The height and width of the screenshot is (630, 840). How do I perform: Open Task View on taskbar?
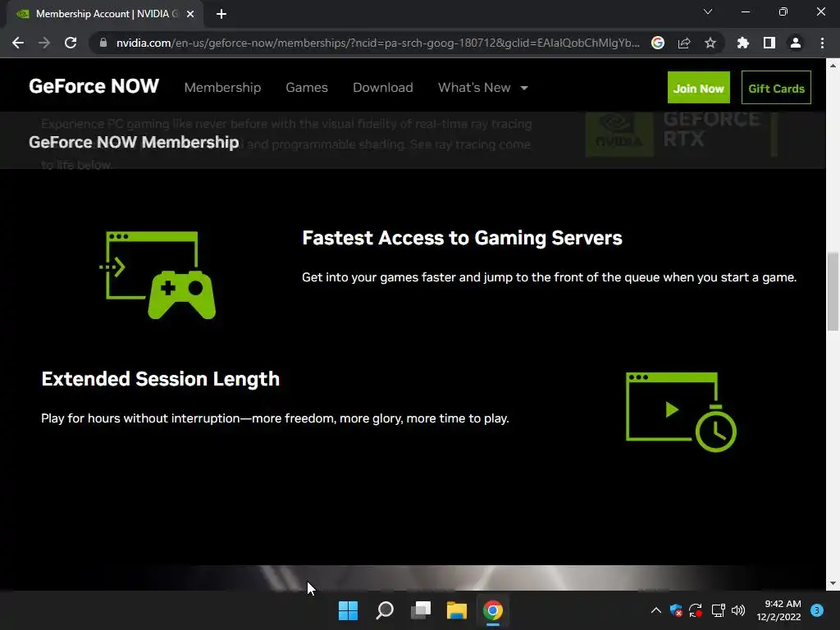coord(421,610)
